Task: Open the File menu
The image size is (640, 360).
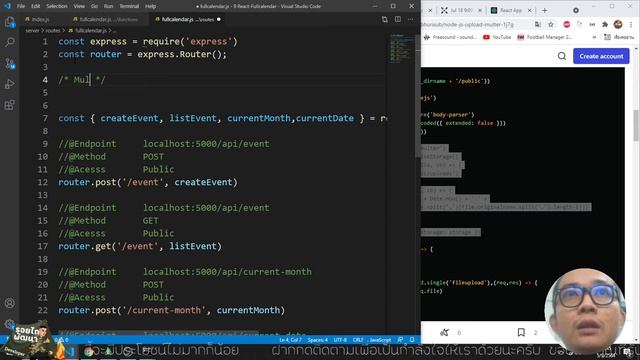Action: tap(21, 6)
